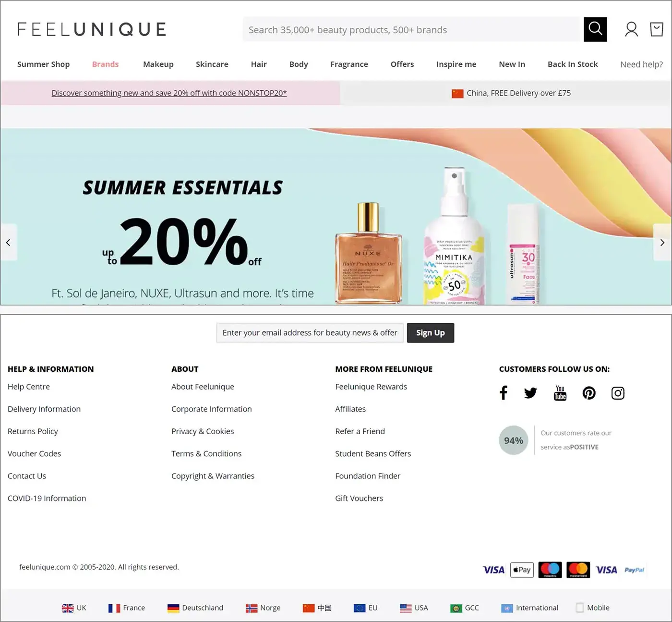The width and height of the screenshot is (672, 622).
Task: Open the Instagram icon
Action: pyautogui.click(x=618, y=393)
